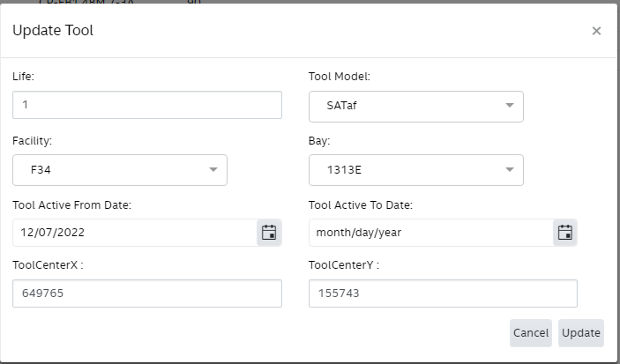Click the Bay label text
This screenshot has width=620, height=364.
(319, 140)
